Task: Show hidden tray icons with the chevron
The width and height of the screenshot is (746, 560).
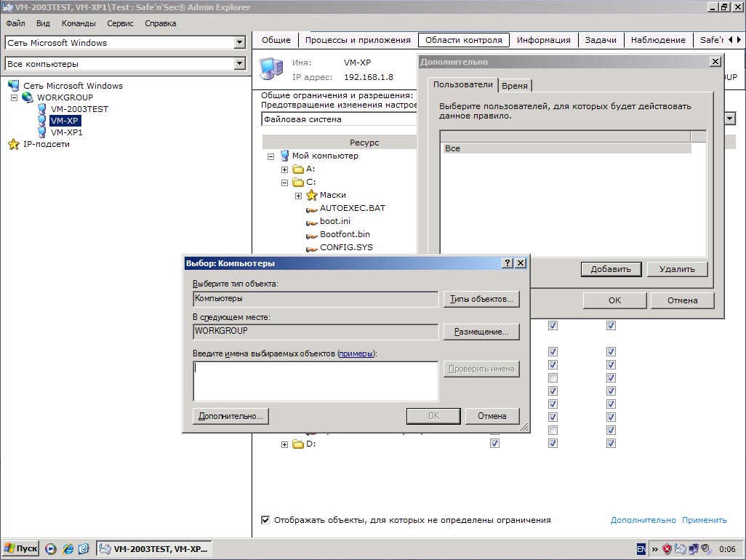Action: pos(655,550)
